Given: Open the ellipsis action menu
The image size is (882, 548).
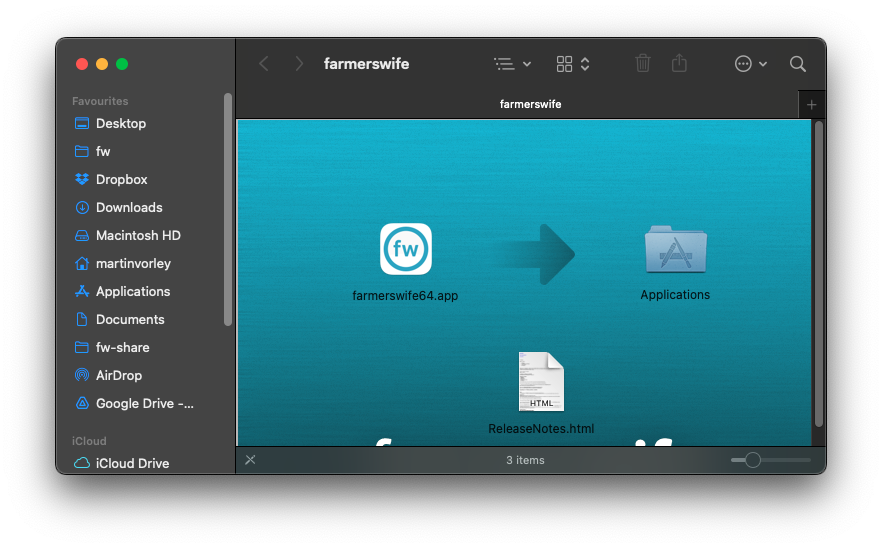Looking at the screenshot, I should pyautogui.click(x=750, y=64).
